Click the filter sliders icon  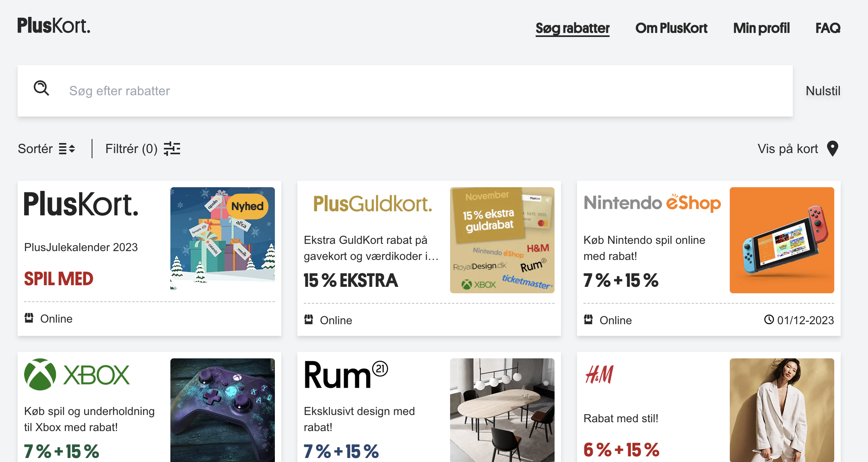[172, 149]
